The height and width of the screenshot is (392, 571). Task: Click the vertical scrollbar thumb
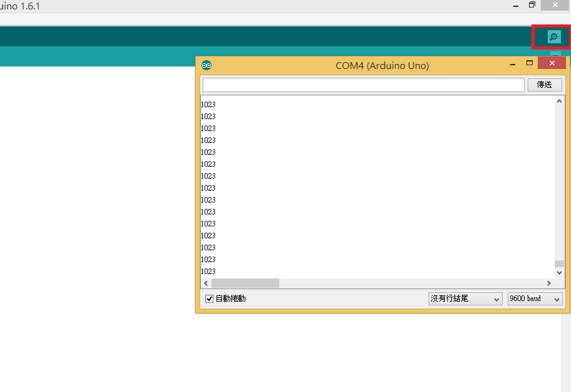pyautogui.click(x=559, y=263)
